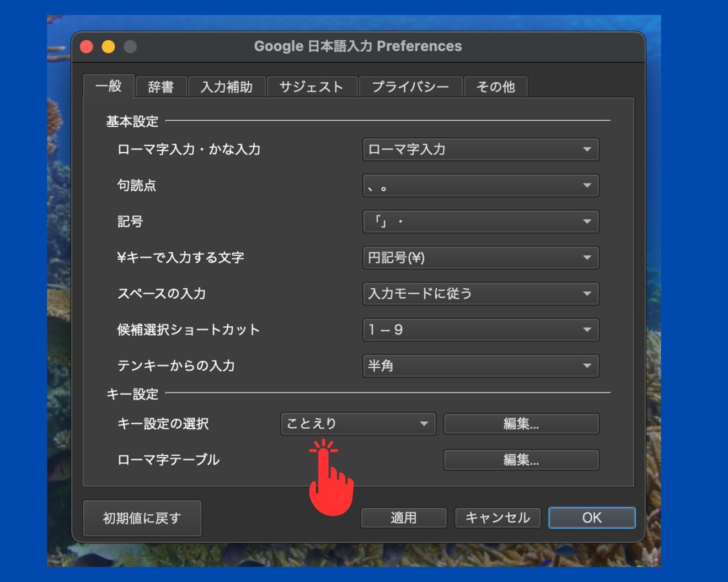Open the 辞書 tab
Screen dimensions: 728x582
click(x=160, y=87)
